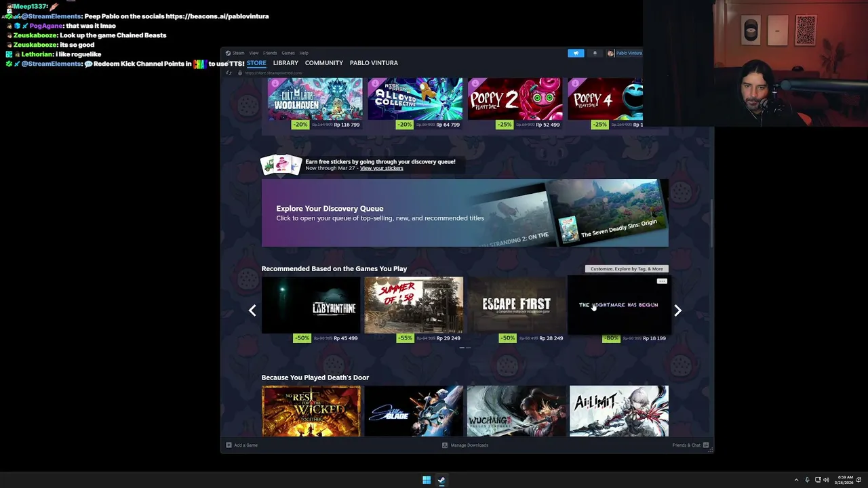Screen dimensions: 868x488
Task: Click the Rp 45 499 Labyrinthine price
Action: pyautogui.click(x=346, y=338)
